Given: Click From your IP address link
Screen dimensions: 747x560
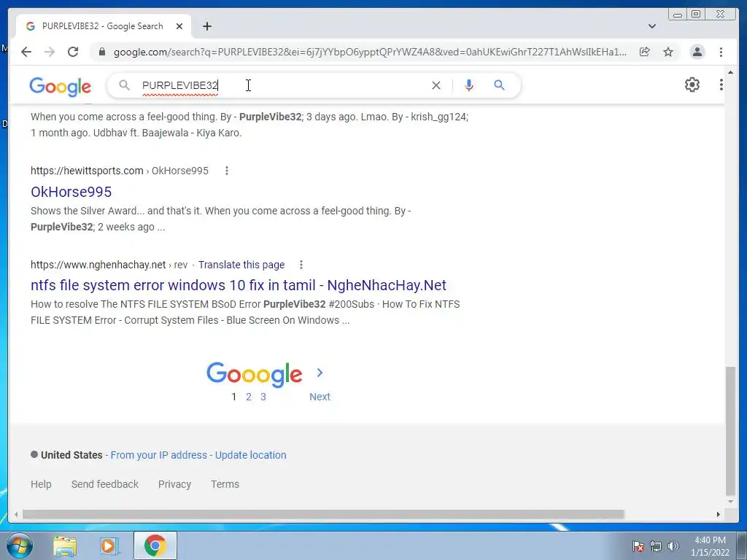Looking at the screenshot, I should point(158,455).
